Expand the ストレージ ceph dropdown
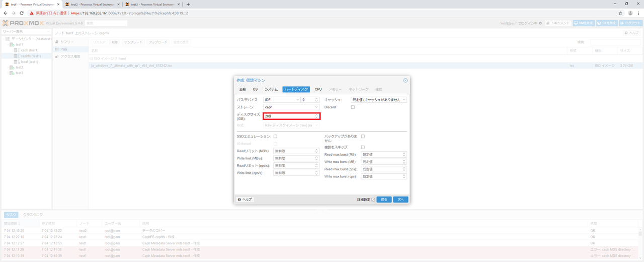Image resolution: width=644 pixels, height=262 pixels. 316,107
